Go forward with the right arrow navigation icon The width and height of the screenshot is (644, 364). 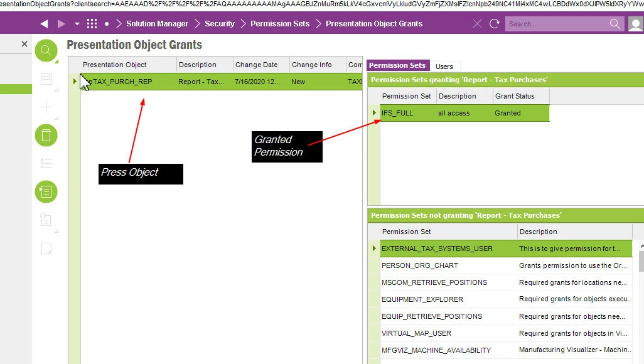61,24
